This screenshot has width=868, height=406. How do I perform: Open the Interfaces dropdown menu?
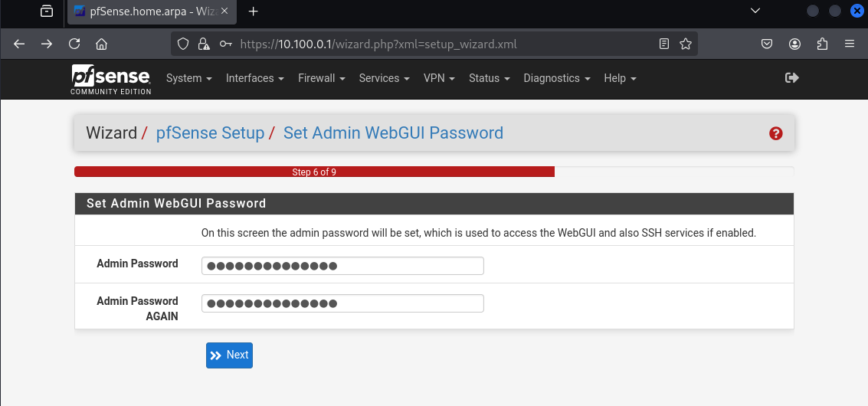point(255,78)
